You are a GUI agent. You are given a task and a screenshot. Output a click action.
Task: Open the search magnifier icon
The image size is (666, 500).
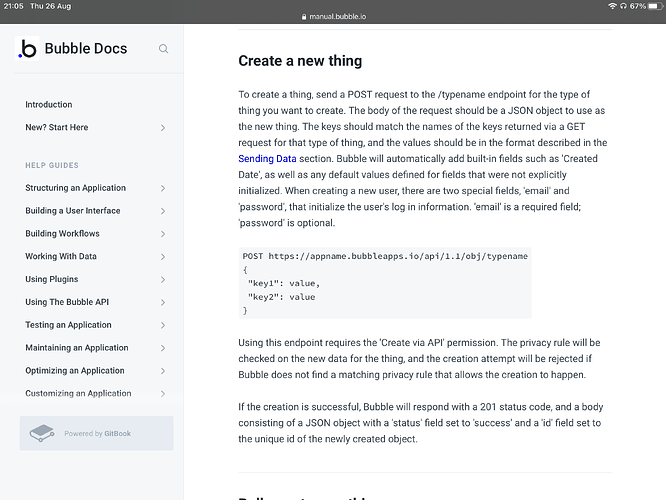164,49
